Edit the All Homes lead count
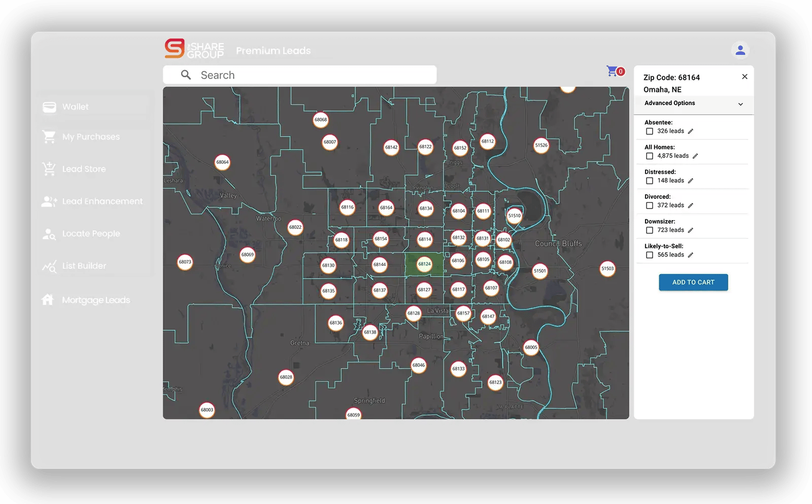The image size is (812, 504). [x=695, y=156]
